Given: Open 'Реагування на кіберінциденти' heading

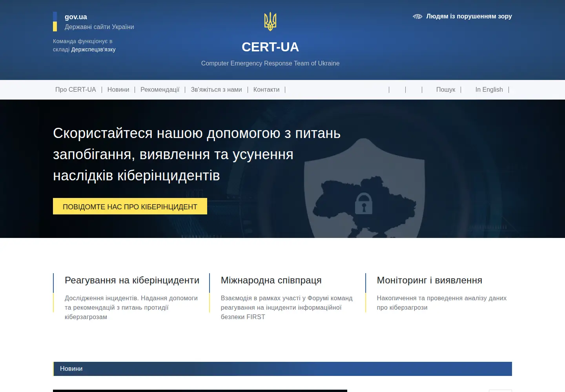Looking at the screenshot, I should click(x=132, y=280).
